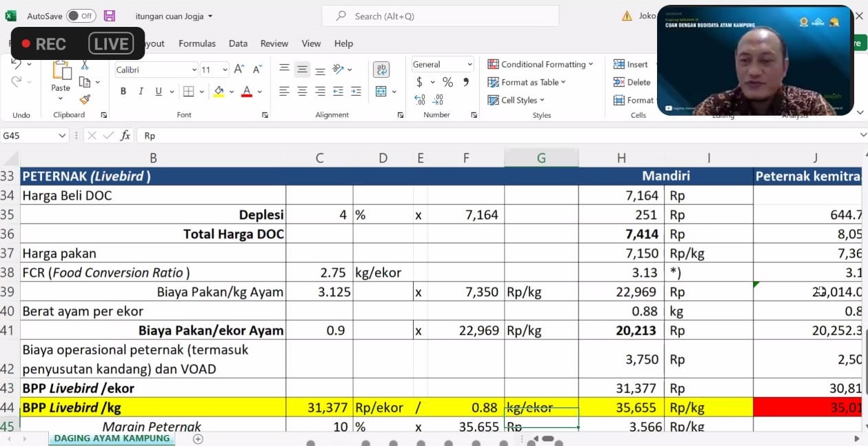Click the Increase Decimal icon
Screen dimensions: 868x446
pos(419,100)
